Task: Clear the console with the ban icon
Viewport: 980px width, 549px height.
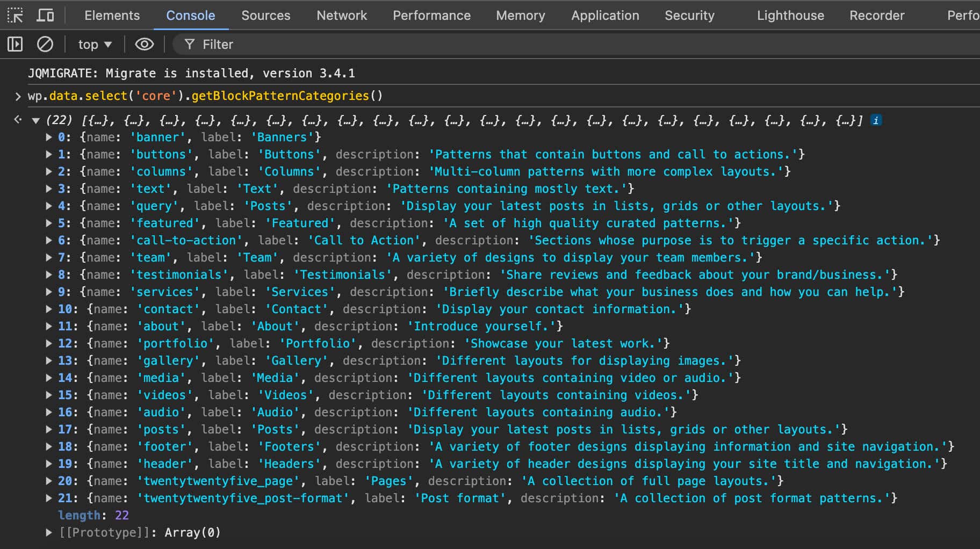Action: tap(45, 44)
